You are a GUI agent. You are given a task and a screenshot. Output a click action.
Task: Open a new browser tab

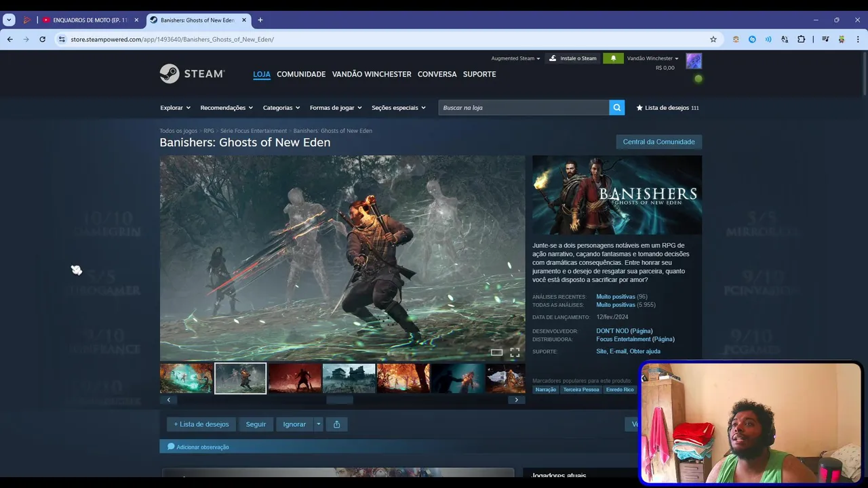[260, 20]
